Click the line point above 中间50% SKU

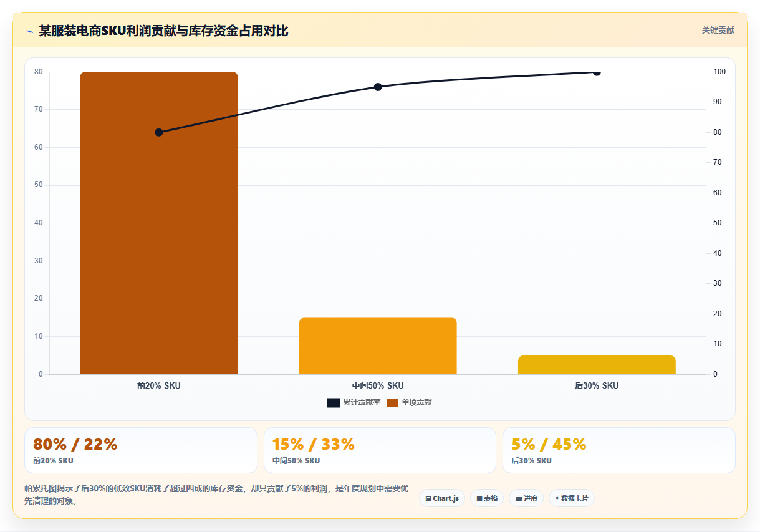[378, 87]
